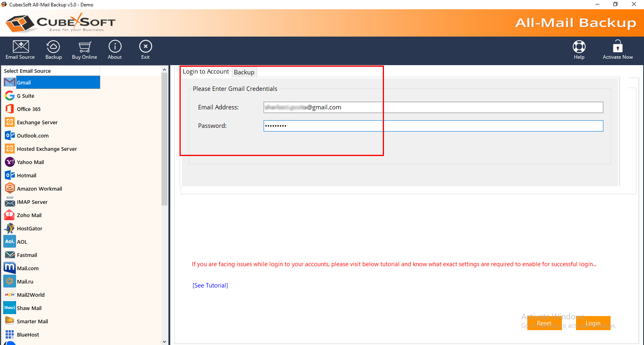The image size is (644, 345).
Task: Click the source list scrollbar thumb
Action: [x=164, y=139]
